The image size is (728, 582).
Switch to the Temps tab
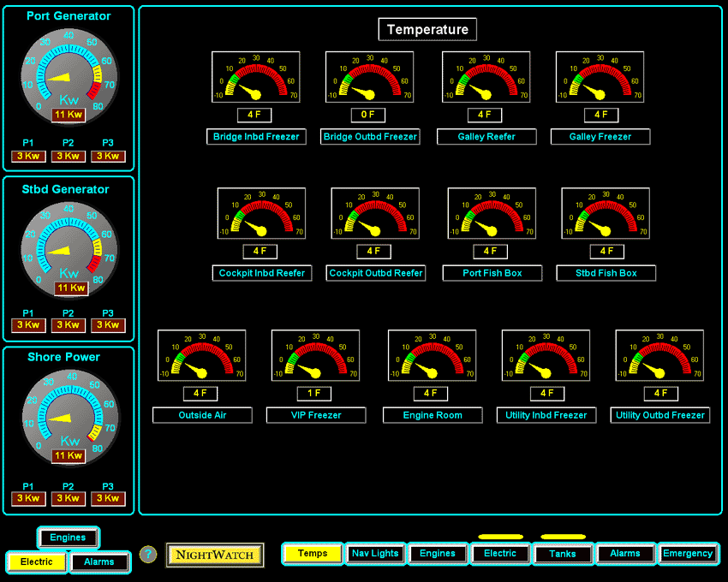click(313, 554)
